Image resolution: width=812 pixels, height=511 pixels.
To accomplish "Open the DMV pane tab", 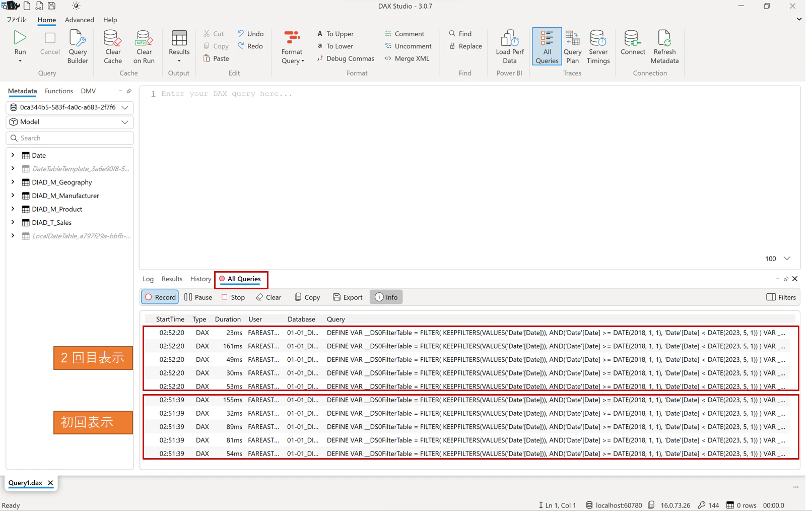I will point(88,91).
